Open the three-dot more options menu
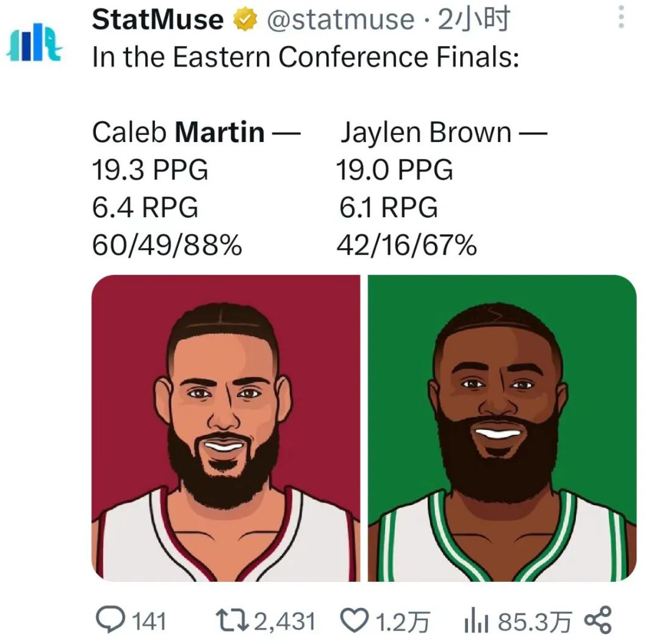The width and height of the screenshot is (659, 644). point(621,18)
